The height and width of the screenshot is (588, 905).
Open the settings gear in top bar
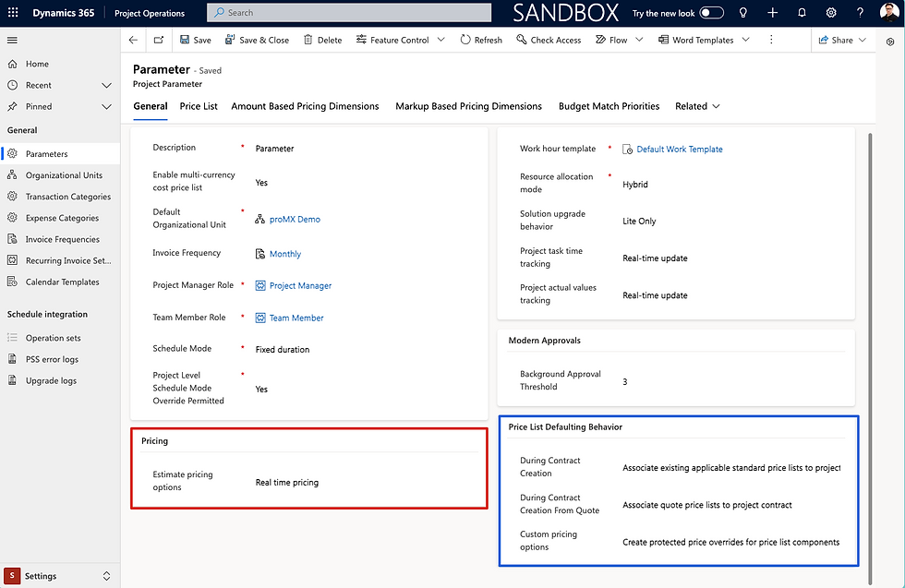point(830,13)
